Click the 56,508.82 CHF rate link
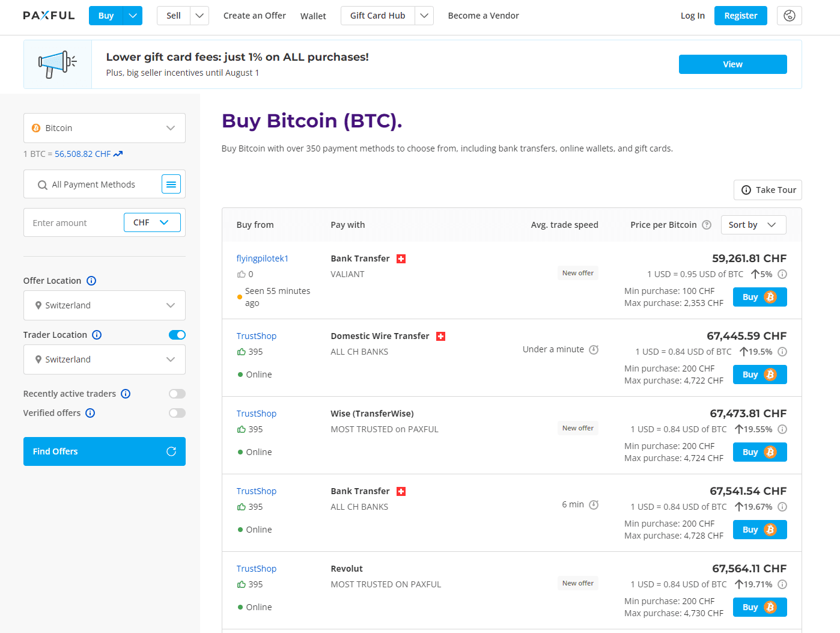This screenshot has width=840, height=633. coord(83,154)
